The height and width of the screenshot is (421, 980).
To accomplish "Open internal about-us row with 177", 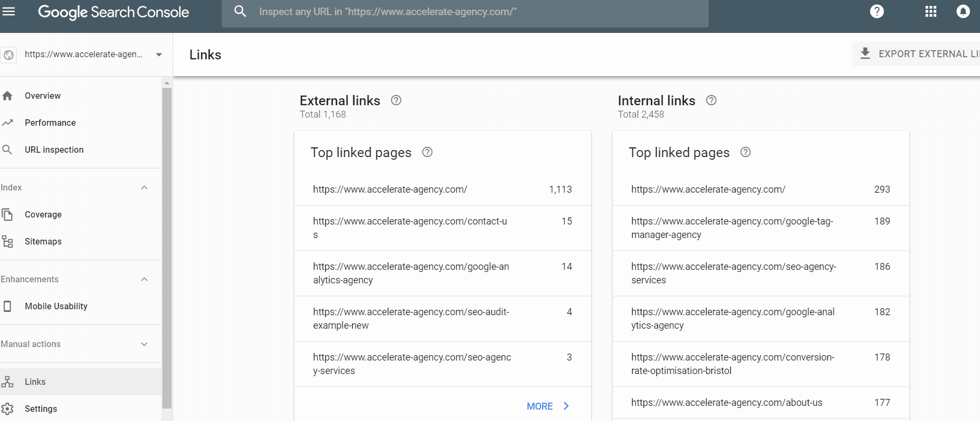I will pos(761,403).
